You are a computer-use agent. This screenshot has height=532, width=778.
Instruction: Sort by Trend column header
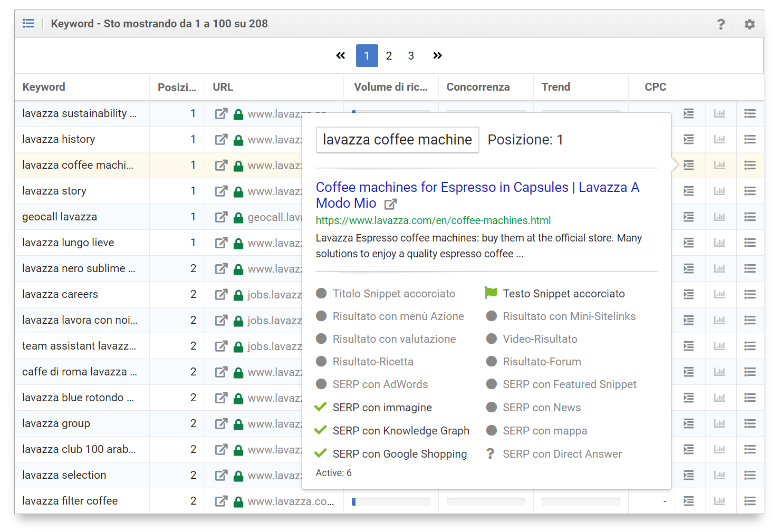click(x=555, y=87)
